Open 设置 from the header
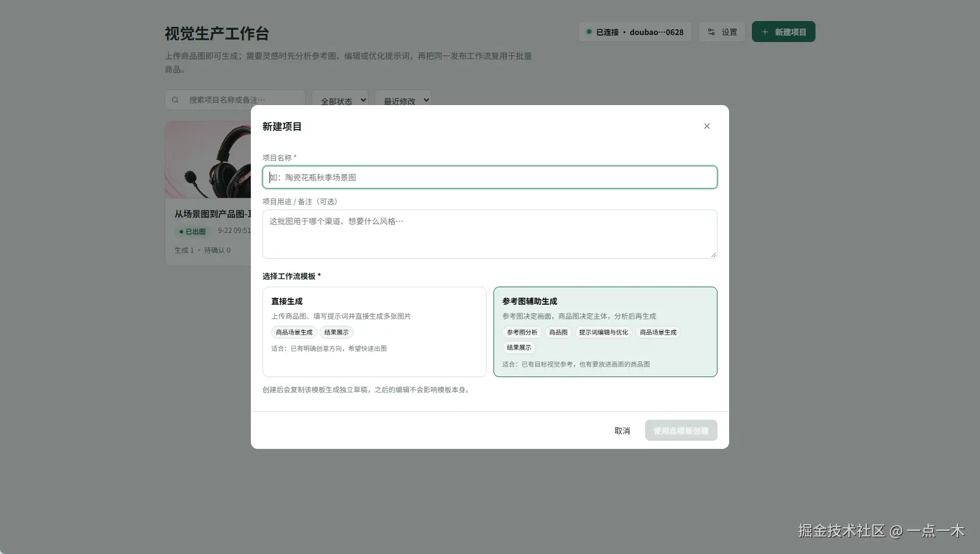This screenshot has width=980, height=554. pos(722,32)
